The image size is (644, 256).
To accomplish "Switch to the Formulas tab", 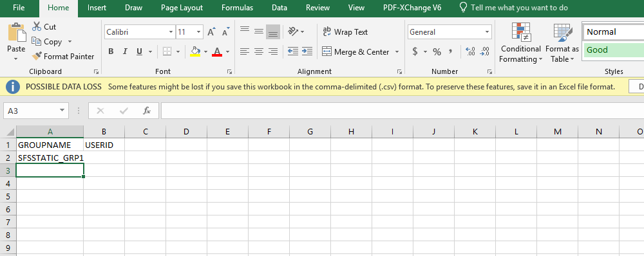I will coord(237,8).
